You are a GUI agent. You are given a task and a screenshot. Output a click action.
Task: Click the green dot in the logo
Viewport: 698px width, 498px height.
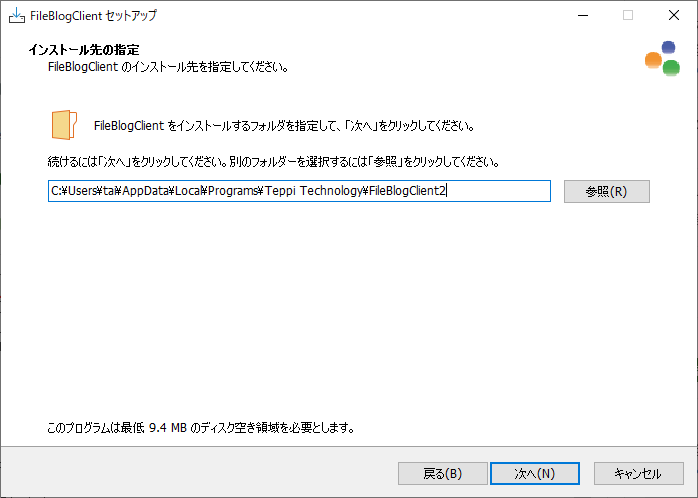[x=672, y=68]
